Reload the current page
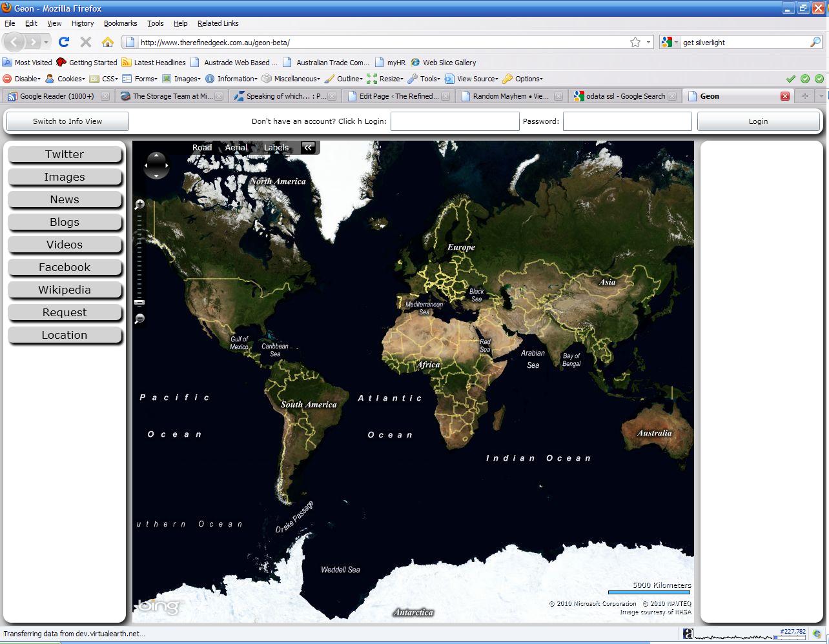The height and width of the screenshot is (644, 829). (x=63, y=42)
